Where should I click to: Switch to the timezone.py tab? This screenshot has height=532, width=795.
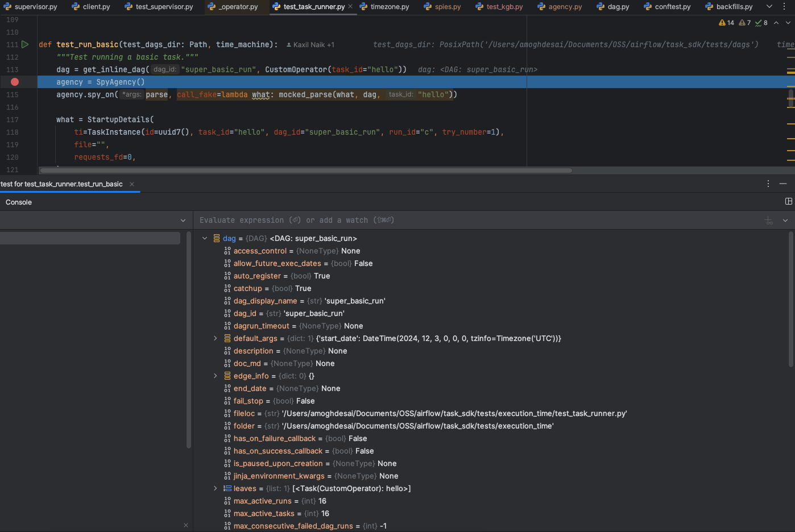384,7
